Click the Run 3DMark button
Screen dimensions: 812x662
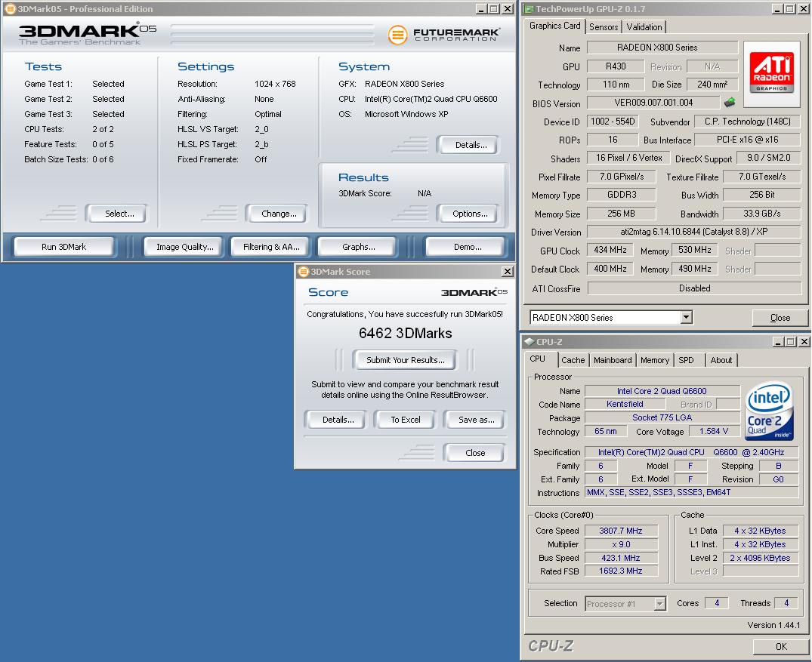(63, 247)
